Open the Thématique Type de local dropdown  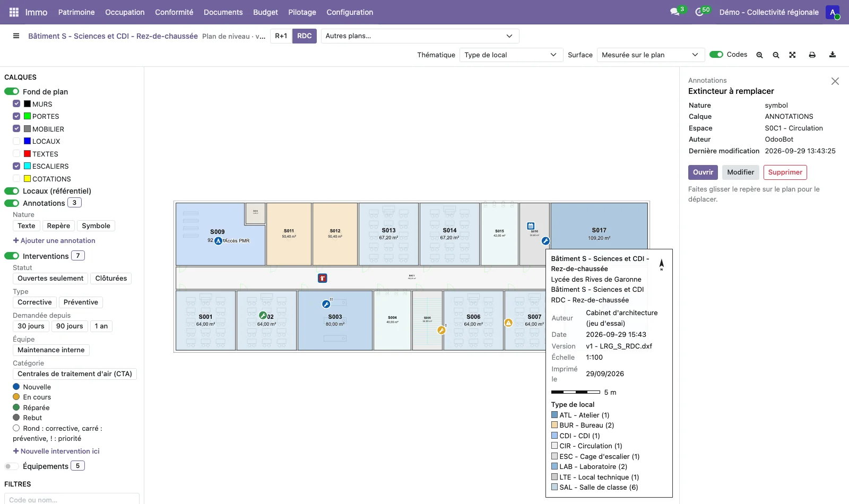[x=511, y=55]
